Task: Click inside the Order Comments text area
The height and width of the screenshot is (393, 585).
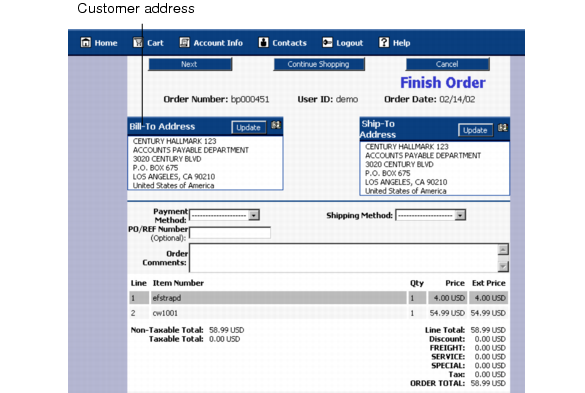Action: pyautogui.click(x=343, y=258)
